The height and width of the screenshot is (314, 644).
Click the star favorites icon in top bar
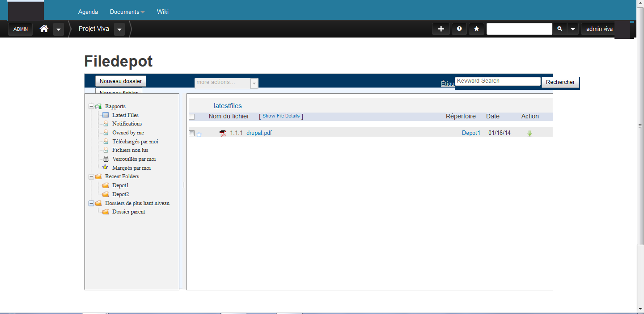476,29
